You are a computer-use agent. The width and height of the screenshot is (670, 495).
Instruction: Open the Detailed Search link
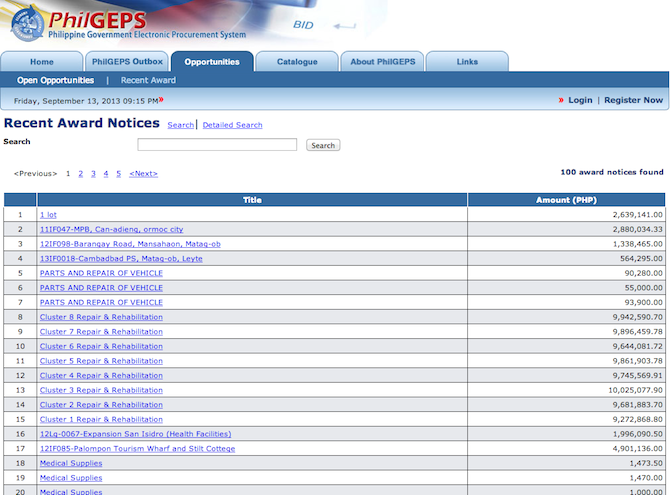(x=232, y=125)
